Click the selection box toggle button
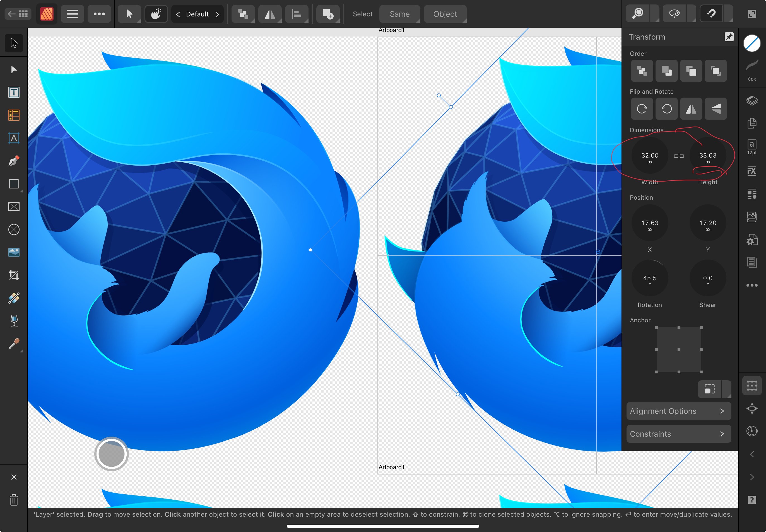Screen dimensions: 766x532 pyautogui.click(x=709, y=389)
